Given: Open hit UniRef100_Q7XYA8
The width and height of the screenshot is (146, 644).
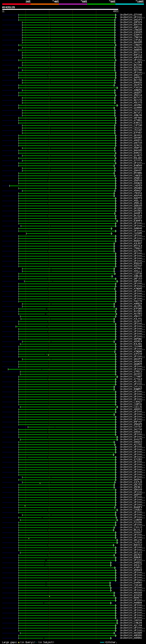Looking at the screenshot, I should click(131, 15).
